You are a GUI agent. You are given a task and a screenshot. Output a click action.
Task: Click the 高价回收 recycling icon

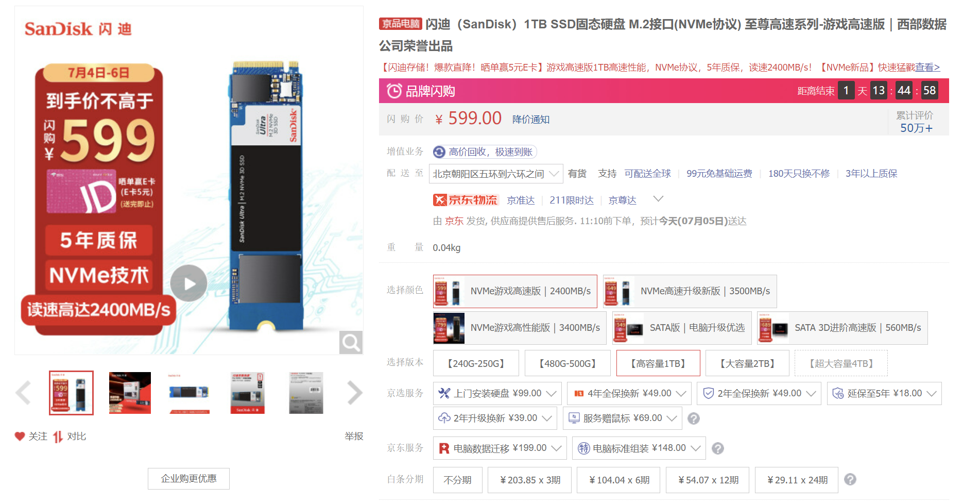click(439, 152)
